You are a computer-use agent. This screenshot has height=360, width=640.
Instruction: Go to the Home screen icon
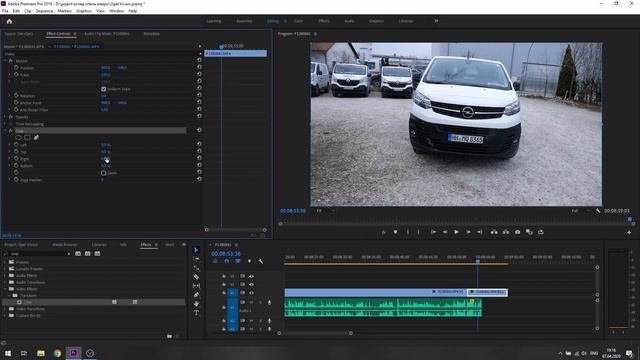point(9,21)
